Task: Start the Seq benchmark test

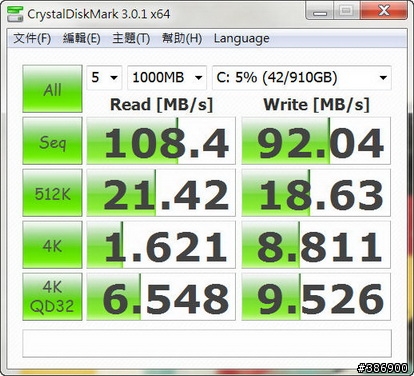Action: 52,141
